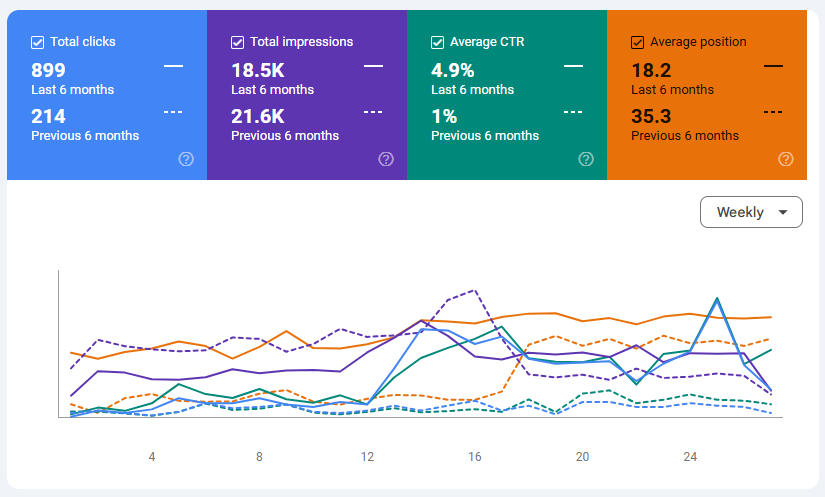Uncheck the Average position checkbox

tap(637, 42)
